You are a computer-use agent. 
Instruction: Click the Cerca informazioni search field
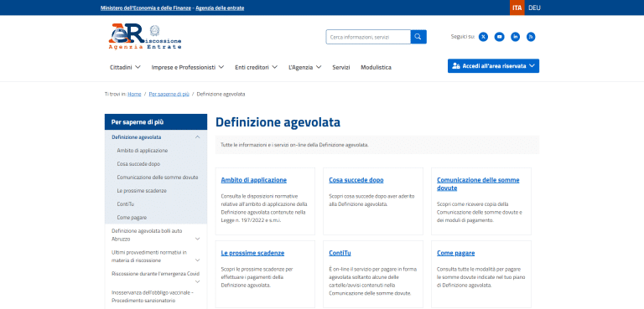[x=368, y=37]
